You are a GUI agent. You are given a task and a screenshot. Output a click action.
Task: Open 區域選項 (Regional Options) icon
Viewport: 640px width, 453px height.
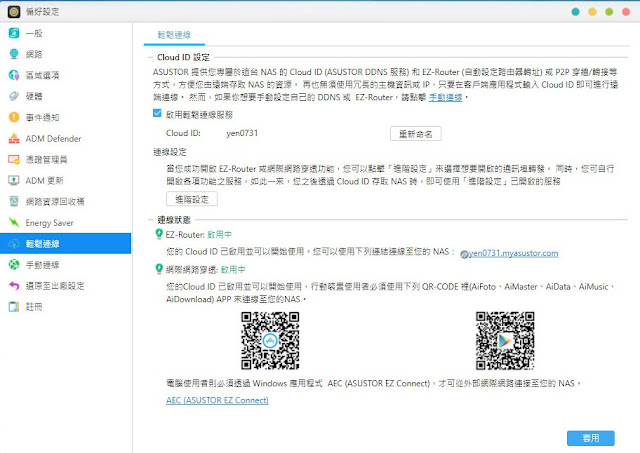coord(14,75)
